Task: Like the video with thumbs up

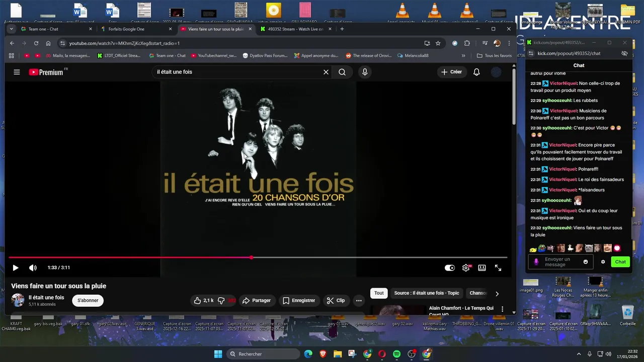Action: pos(203,300)
